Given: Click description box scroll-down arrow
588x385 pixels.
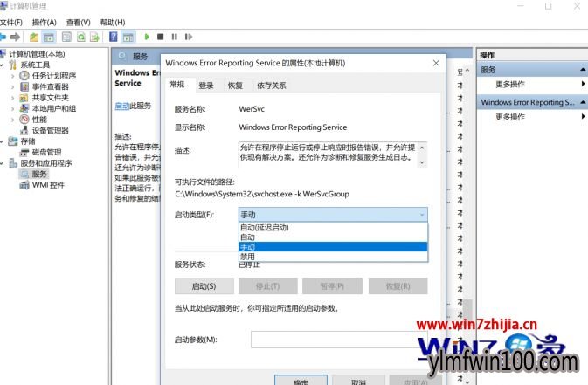Looking at the screenshot, I should (x=422, y=162).
